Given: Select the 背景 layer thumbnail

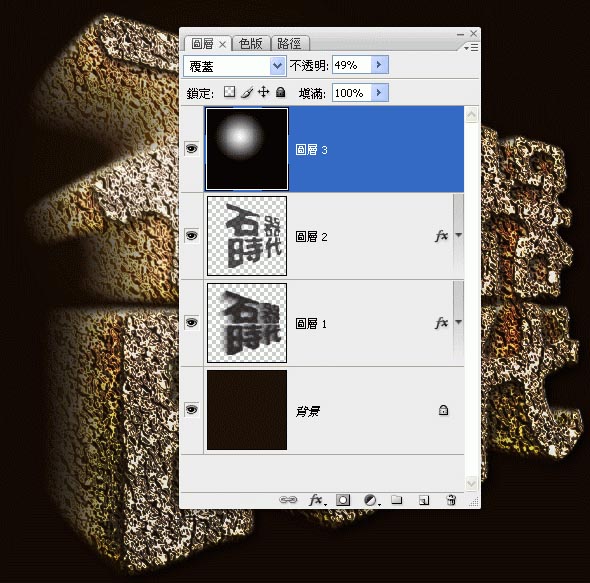Looking at the screenshot, I should (247, 410).
